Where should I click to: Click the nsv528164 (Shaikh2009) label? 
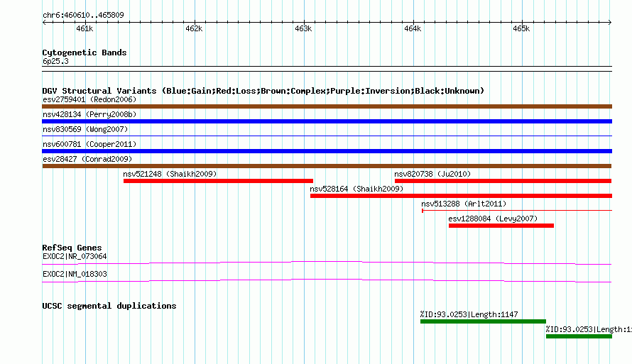[x=356, y=189]
